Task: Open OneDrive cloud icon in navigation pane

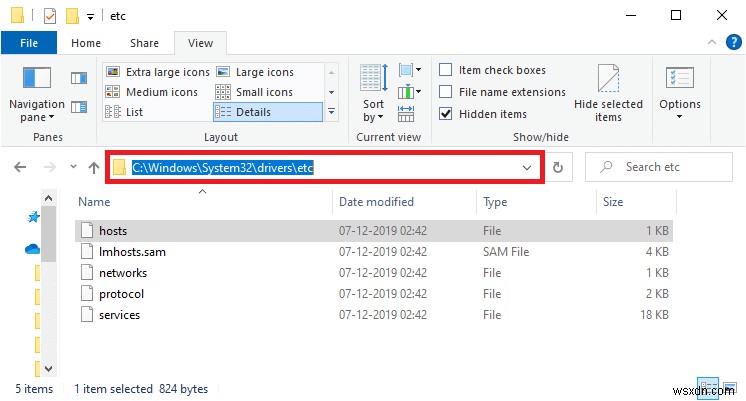Action: pyautogui.click(x=32, y=249)
